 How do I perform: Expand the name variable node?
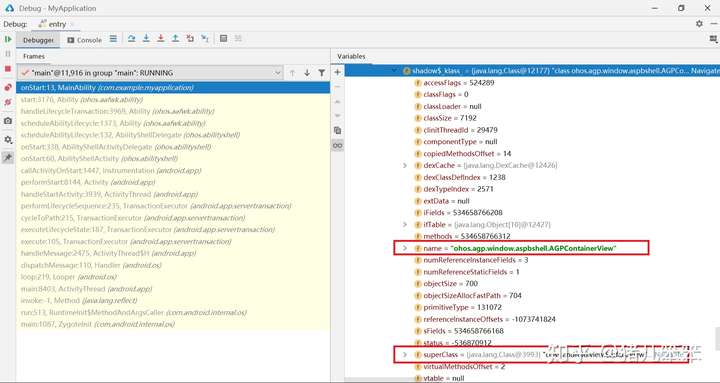point(405,248)
